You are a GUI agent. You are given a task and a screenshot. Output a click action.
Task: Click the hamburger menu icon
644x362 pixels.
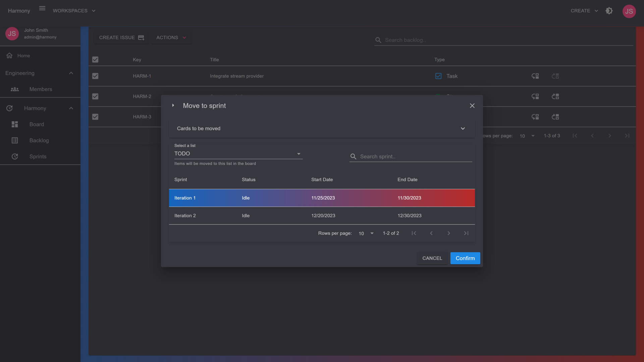pos(42,8)
